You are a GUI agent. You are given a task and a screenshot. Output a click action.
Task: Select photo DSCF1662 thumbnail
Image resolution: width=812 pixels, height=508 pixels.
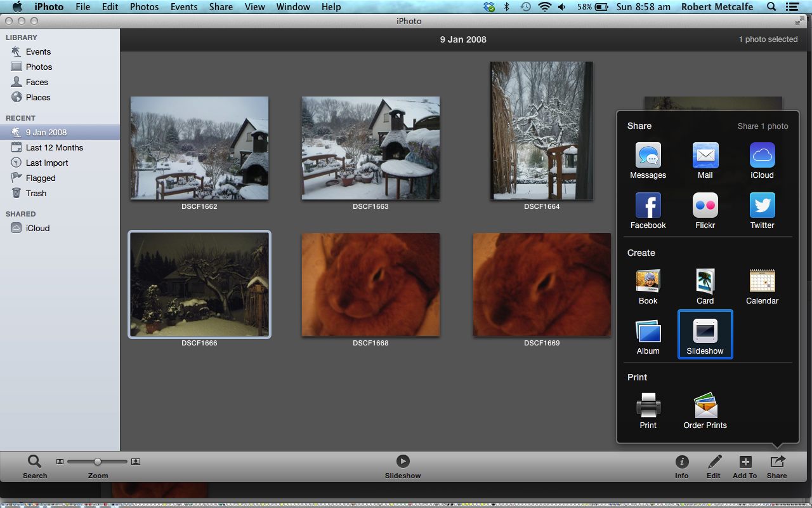point(199,148)
